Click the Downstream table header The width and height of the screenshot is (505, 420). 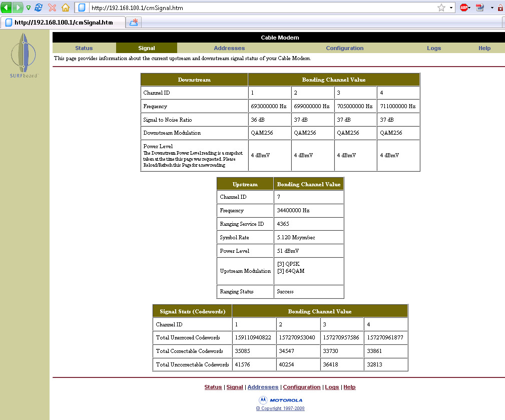(194, 80)
